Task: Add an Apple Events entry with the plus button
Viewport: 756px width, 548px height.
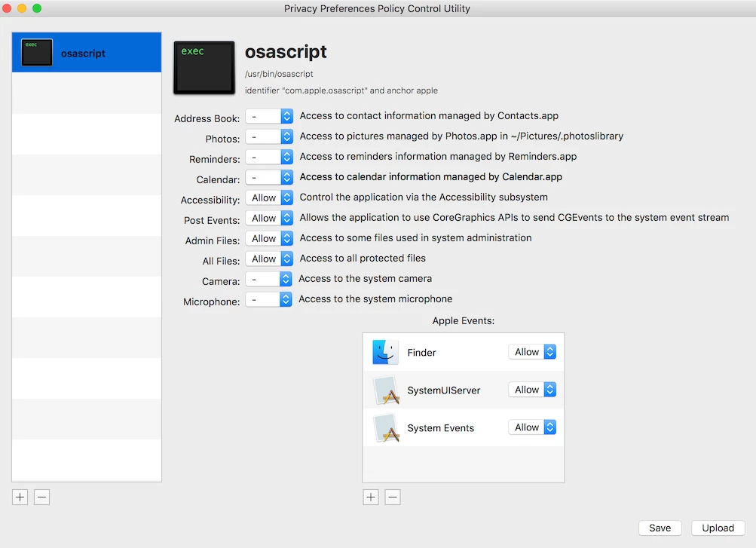Action: 371,497
